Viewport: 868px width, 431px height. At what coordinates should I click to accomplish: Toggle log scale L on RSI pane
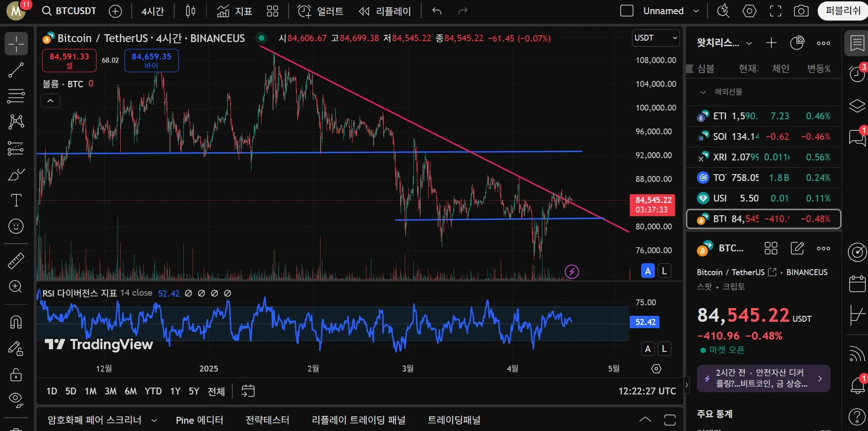pyautogui.click(x=664, y=349)
